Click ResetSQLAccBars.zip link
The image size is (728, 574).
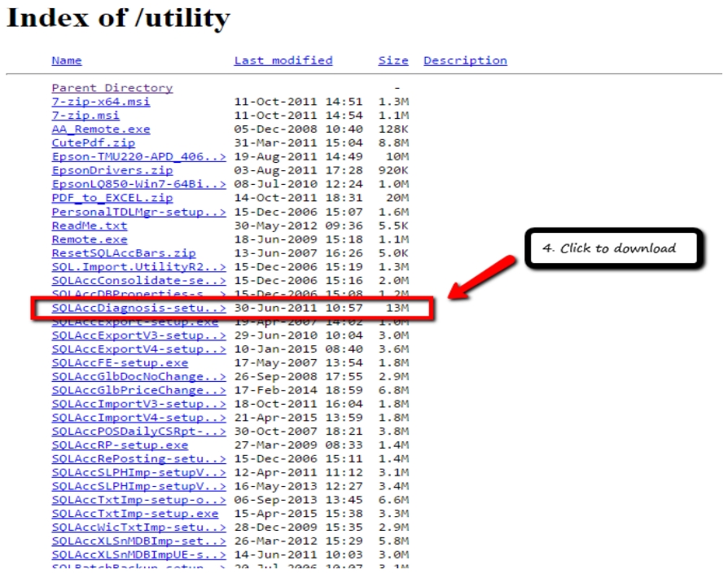point(123,254)
